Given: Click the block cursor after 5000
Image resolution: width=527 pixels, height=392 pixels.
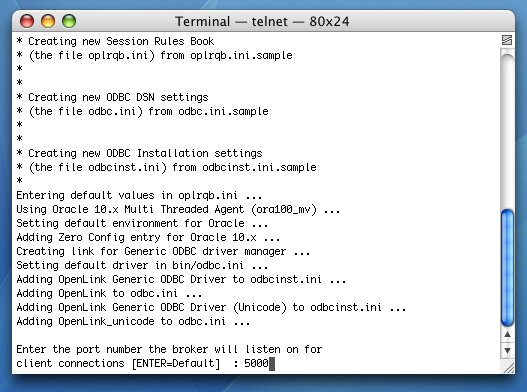Looking at the screenshot, I should (x=272, y=364).
